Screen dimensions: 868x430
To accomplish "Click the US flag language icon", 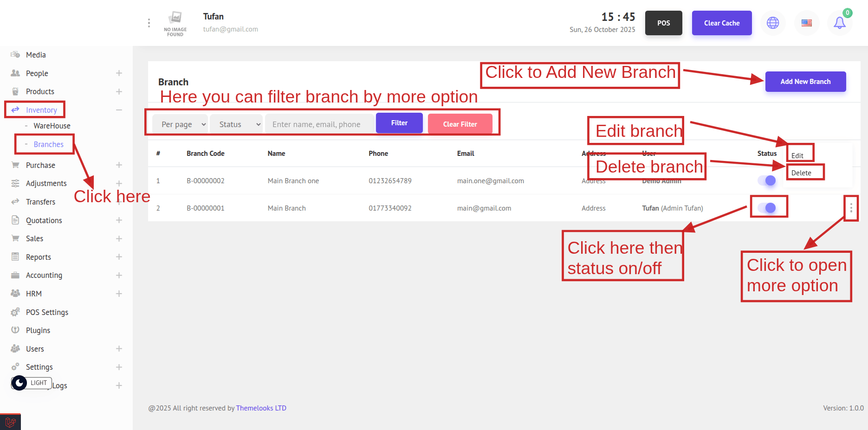I will tap(807, 23).
